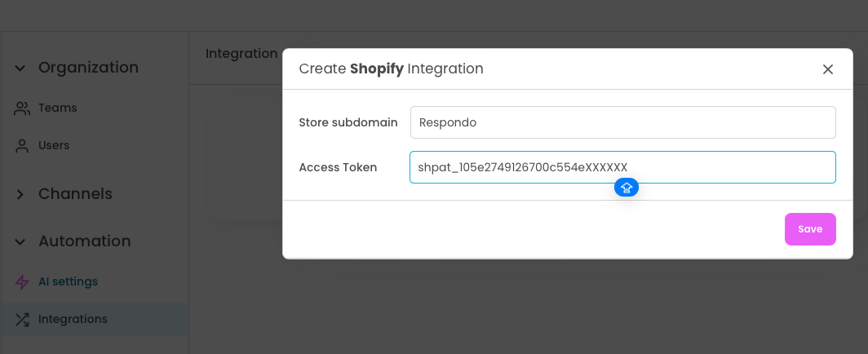Open Integrations in the sidebar

[95, 319]
